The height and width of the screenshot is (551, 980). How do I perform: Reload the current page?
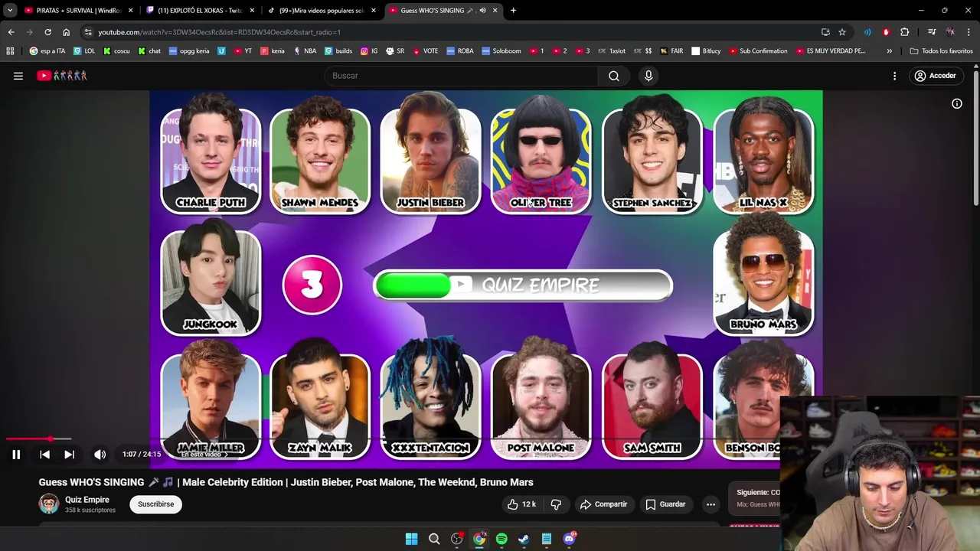tap(47, 32)
